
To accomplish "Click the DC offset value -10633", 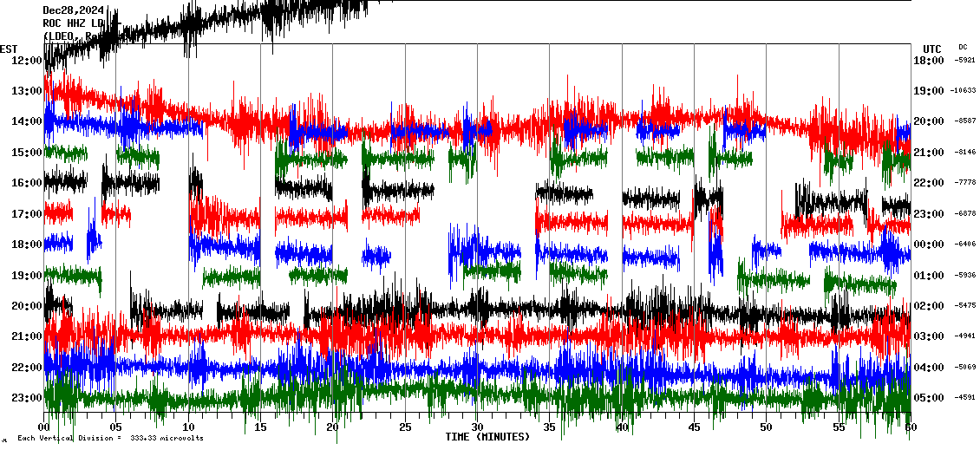I will [x=964, y=91].
